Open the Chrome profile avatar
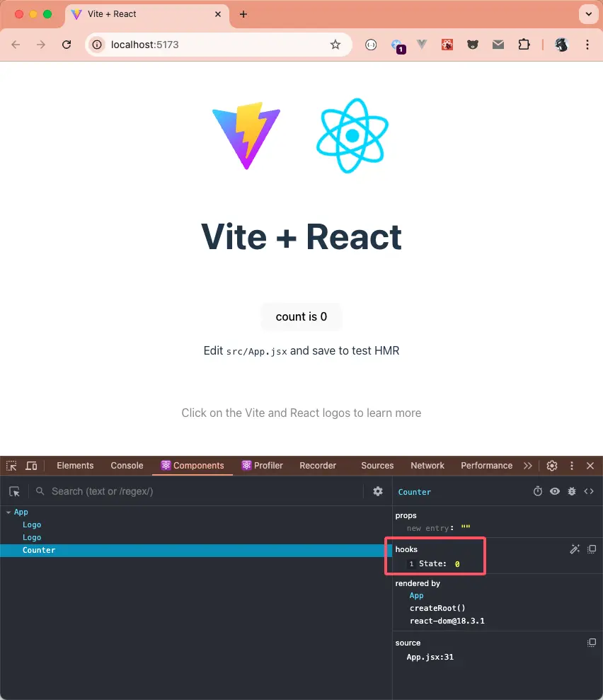The width and height of the screenshot is (603, 700). pos(561,45)
